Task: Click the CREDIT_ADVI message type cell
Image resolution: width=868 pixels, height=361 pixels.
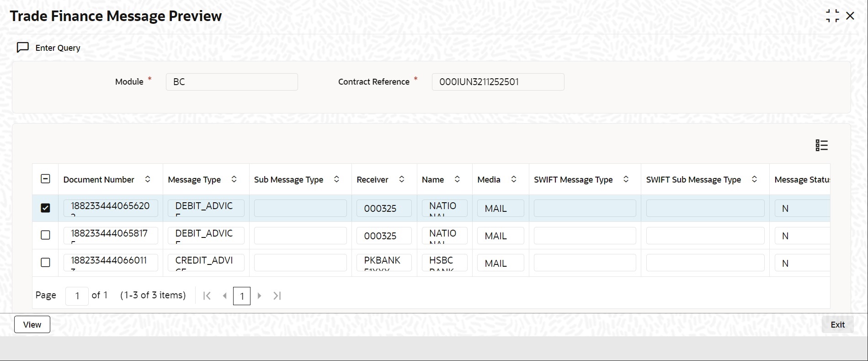Action: pos(206,263)
